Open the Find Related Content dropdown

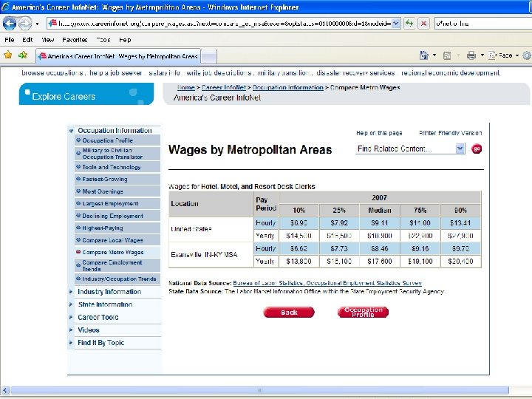(410, 149)
